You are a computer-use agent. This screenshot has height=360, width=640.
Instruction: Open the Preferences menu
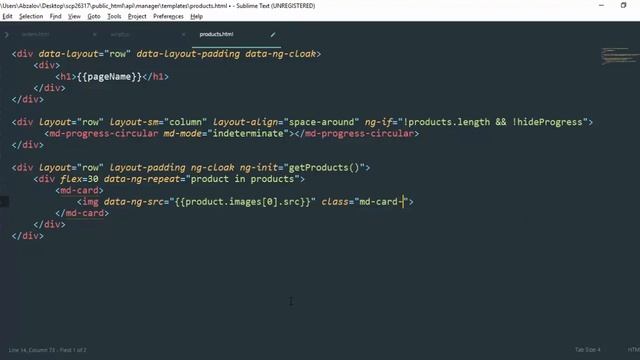(168, 16)
